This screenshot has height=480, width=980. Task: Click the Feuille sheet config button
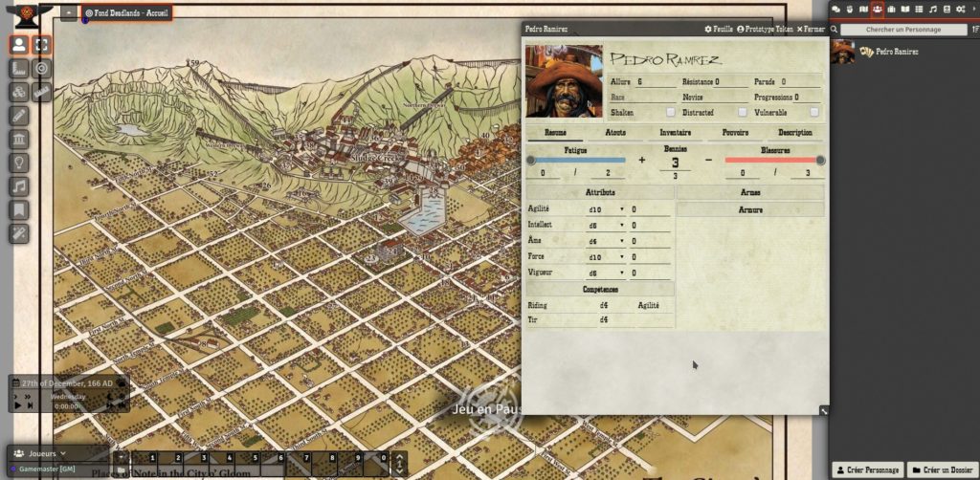pyautogui.click(x=719, y=30)
